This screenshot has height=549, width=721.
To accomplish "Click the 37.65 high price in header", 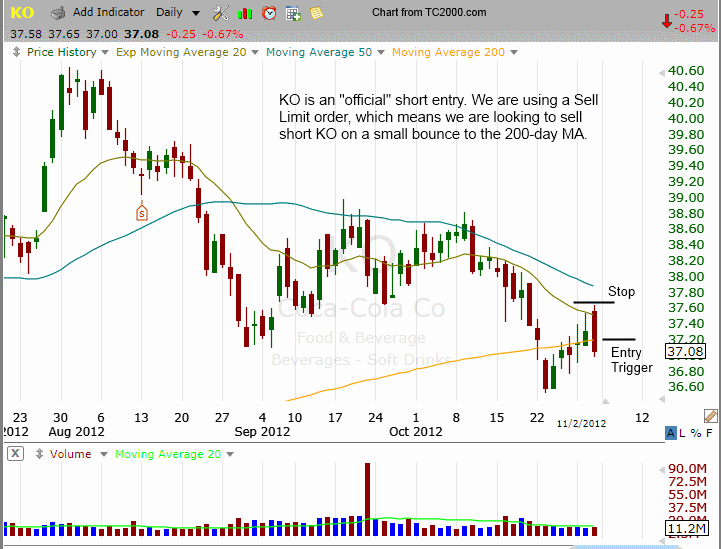I will pyautogui.click(x=64, y=34).
